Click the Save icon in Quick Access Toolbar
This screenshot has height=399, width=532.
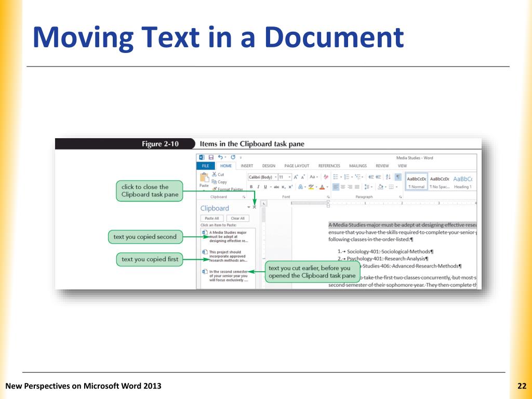[211, 157]
